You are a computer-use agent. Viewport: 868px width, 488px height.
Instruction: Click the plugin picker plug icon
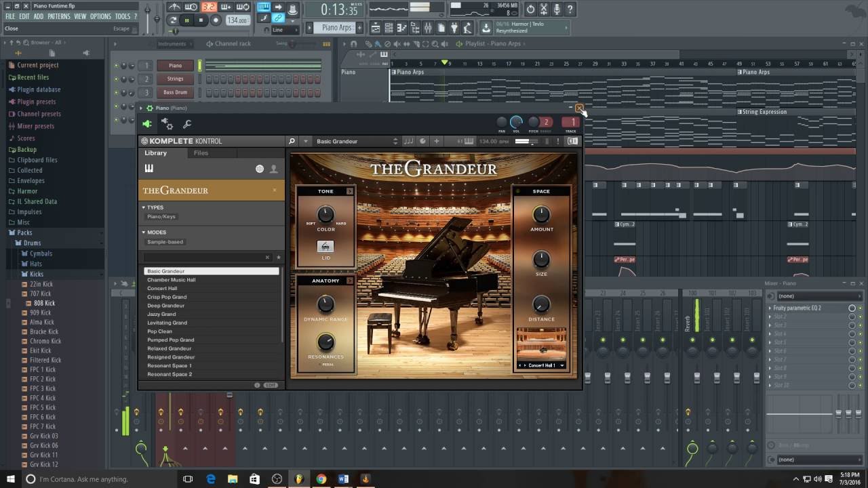click(x=454, y=28)
